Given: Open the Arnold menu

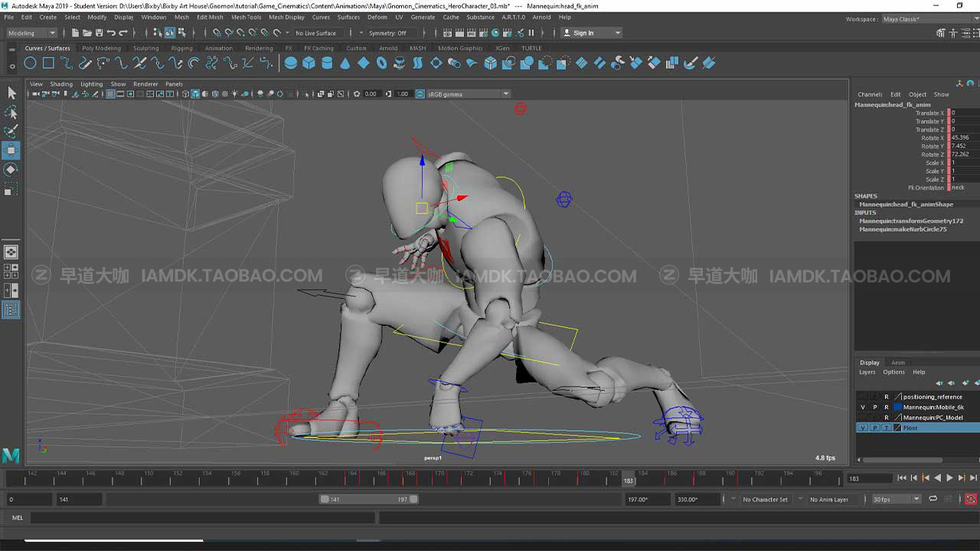Looking at the screenshot, I should tap(541, 17).
